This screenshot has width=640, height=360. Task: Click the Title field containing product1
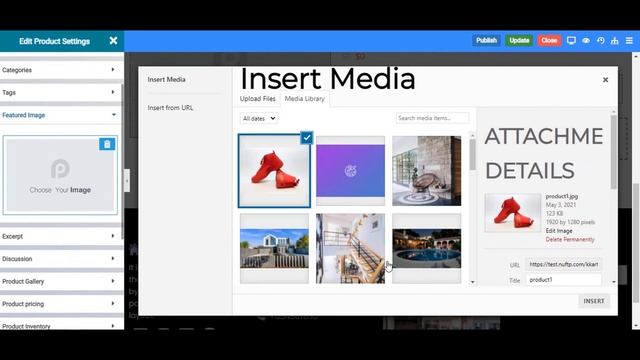coord(563,280)
